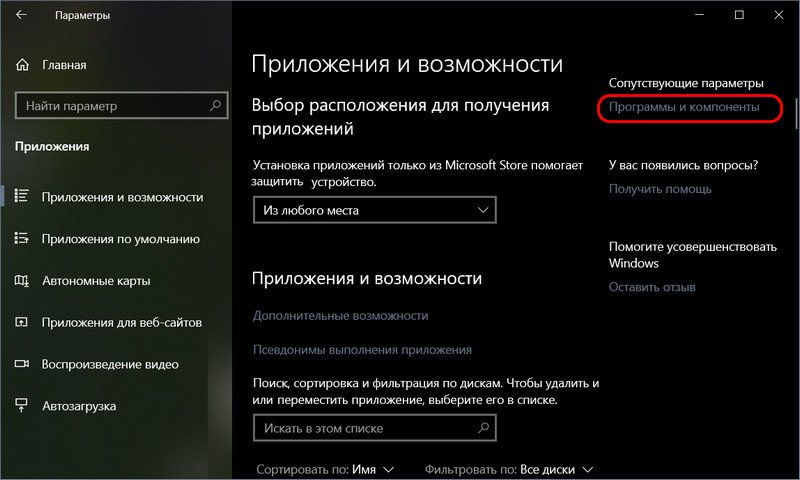Open Псевдонимы выполнения приложения link

[362, 350]
